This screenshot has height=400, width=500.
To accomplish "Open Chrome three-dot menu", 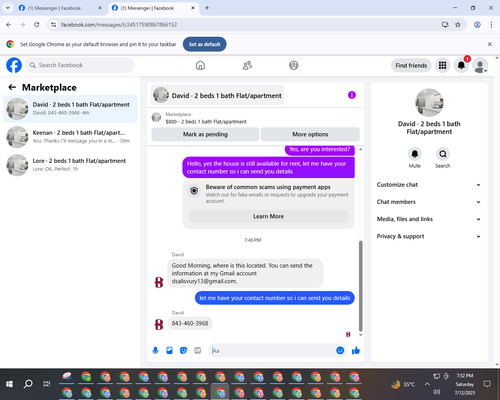I will click(x=491, y=24).
